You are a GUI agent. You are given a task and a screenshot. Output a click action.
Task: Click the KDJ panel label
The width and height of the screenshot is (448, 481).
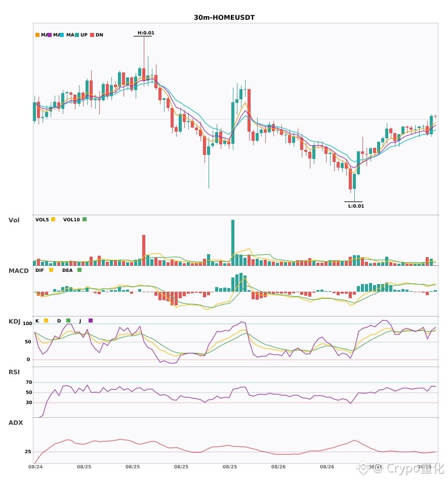[x=14, y=322]
